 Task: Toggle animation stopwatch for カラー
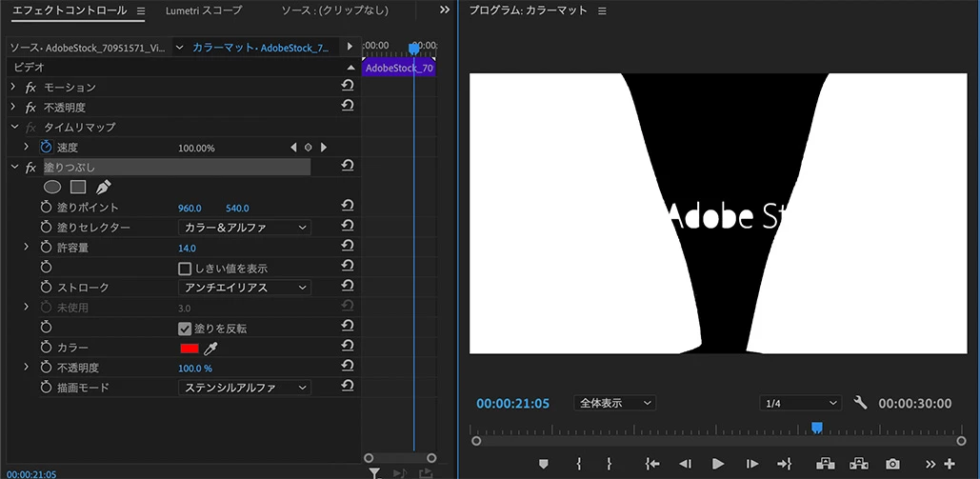47,347
